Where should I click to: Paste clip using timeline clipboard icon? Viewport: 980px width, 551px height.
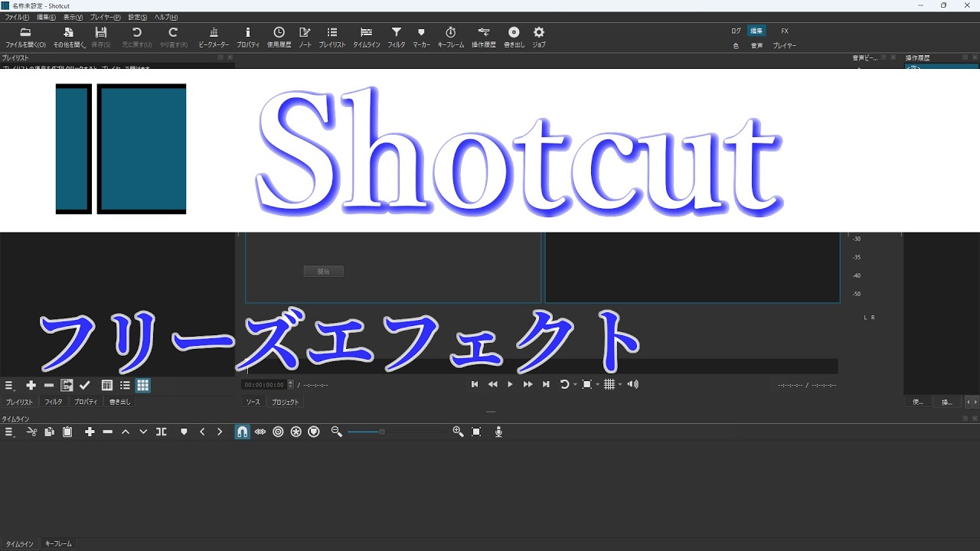point(67,432)
